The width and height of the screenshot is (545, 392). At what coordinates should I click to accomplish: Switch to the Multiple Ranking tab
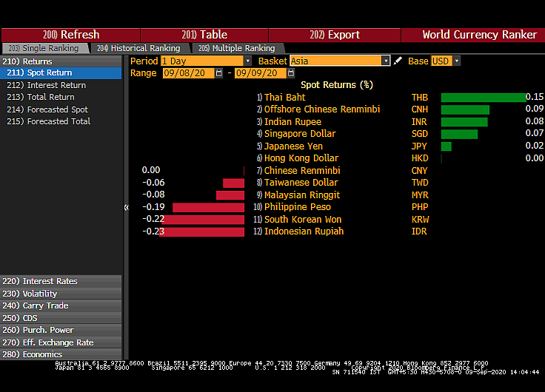237,48
